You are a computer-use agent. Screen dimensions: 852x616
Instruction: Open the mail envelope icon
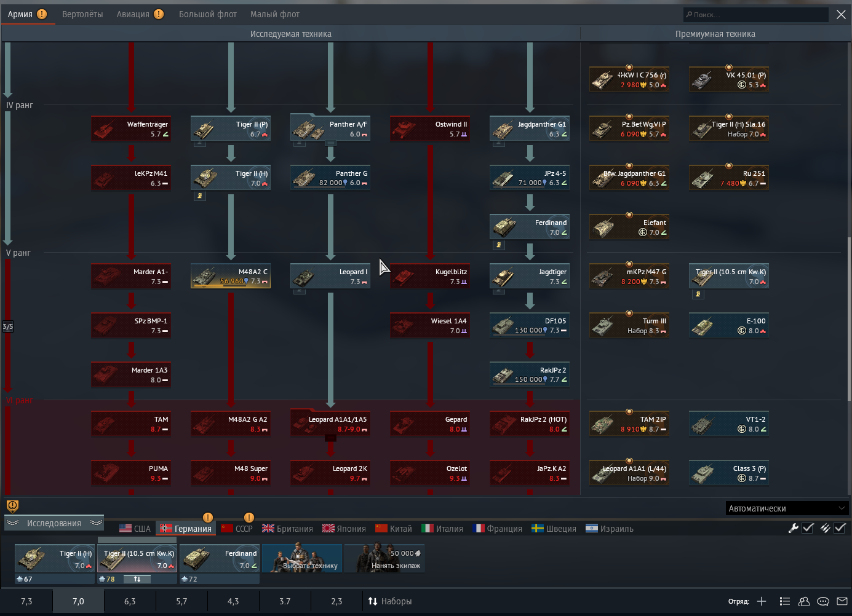tap(842, 601)
